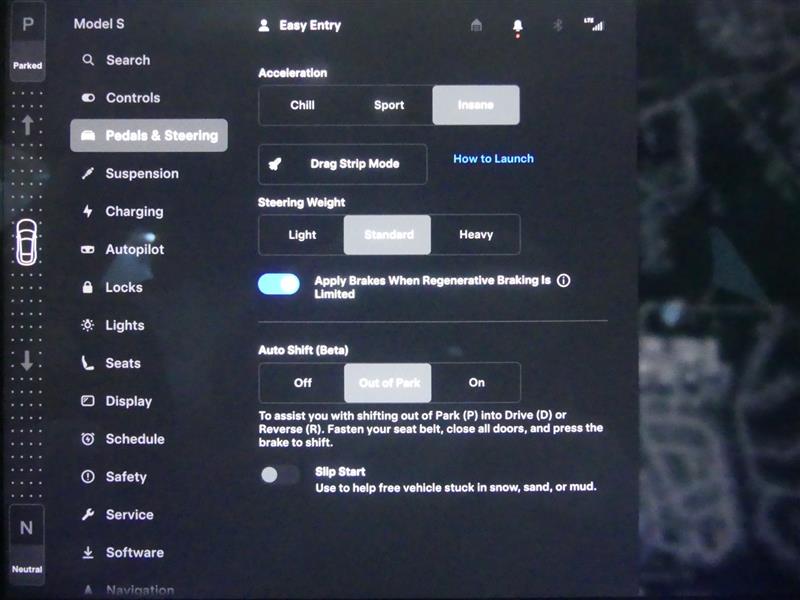Disable Apply Brakes When Regenerative Braking toggle

pos(279,284)
